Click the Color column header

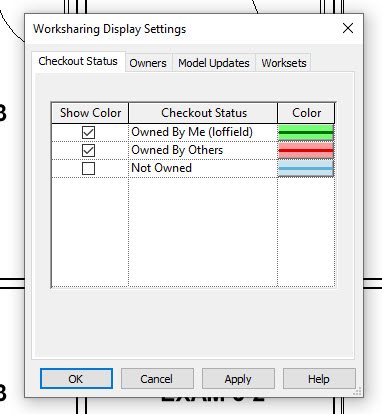(306, 113)
